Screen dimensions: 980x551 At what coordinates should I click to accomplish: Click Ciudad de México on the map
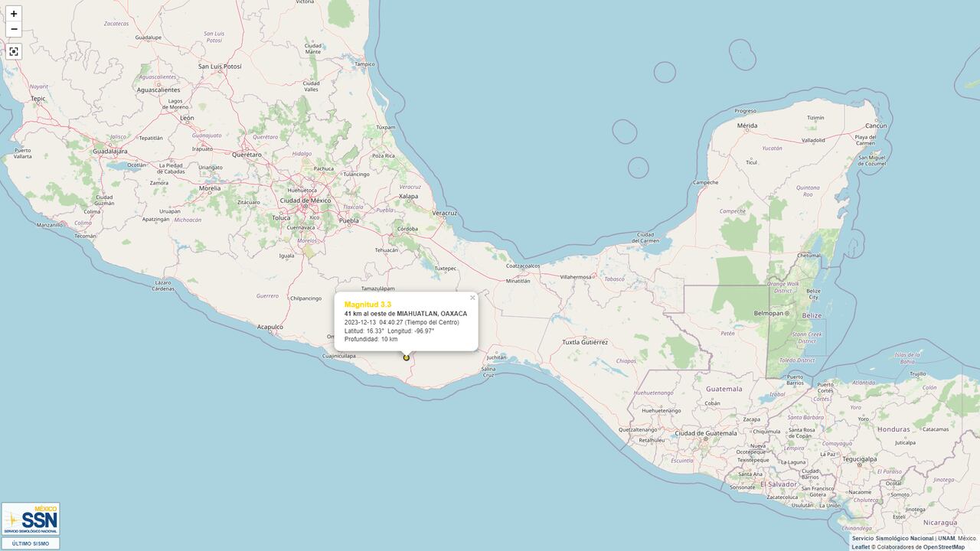(x=304, y=199)
